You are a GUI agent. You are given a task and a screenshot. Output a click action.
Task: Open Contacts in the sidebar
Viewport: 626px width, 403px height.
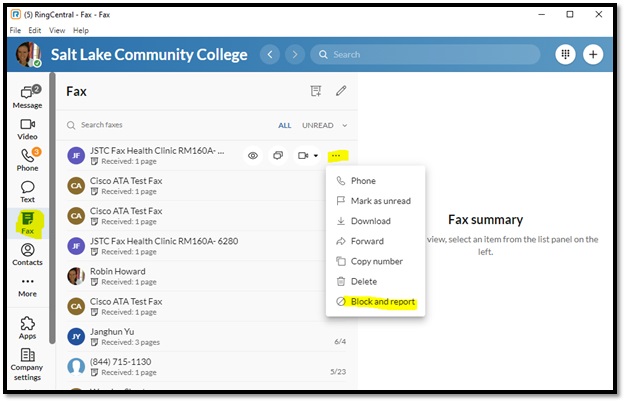click(x=27, y=254)
